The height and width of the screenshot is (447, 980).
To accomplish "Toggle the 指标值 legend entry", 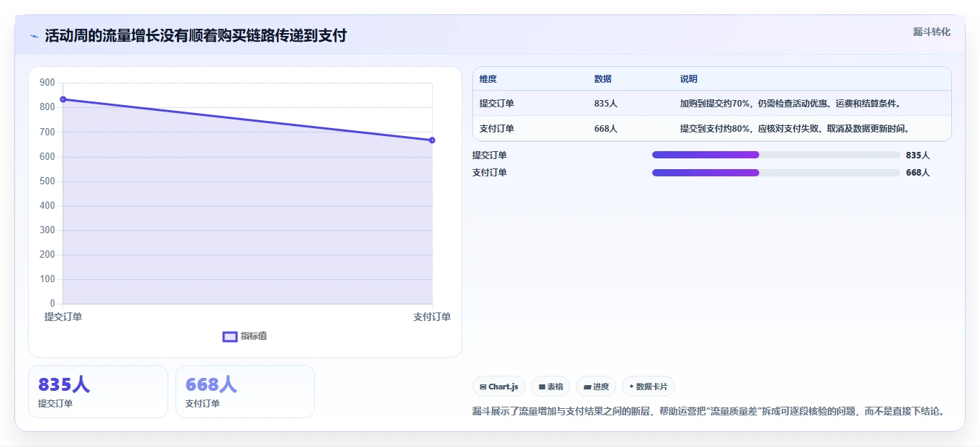I will [245, 336].
